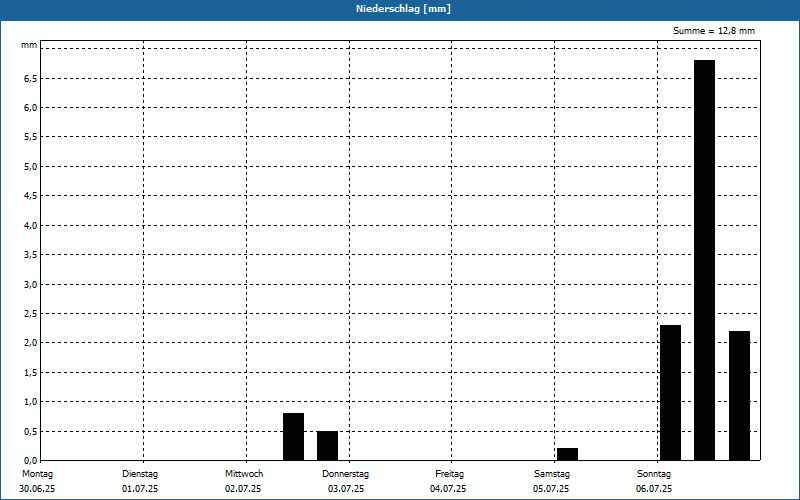Click the date '01.07.25'

(x=140, y=489)
